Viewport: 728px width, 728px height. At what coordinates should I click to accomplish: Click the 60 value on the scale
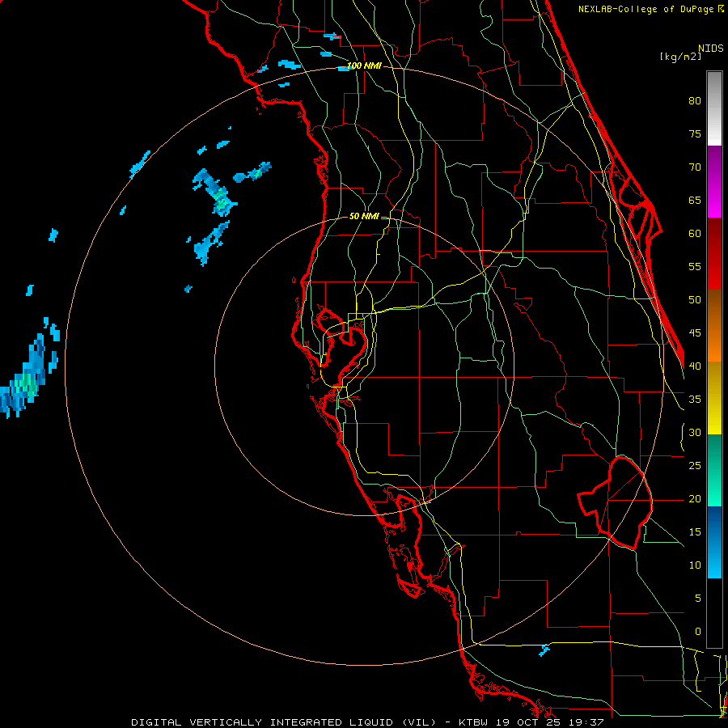[x=695, y=234]
